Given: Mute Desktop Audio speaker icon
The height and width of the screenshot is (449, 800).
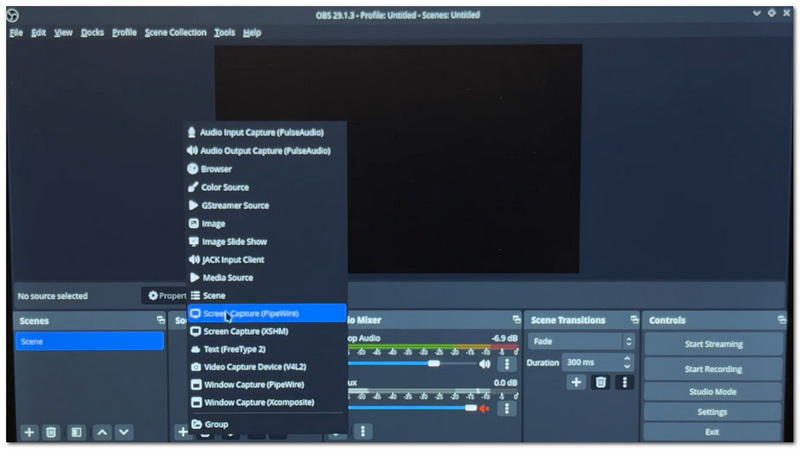Looking at the screenshot, I should pyautogui.click(x=485, y=364).
